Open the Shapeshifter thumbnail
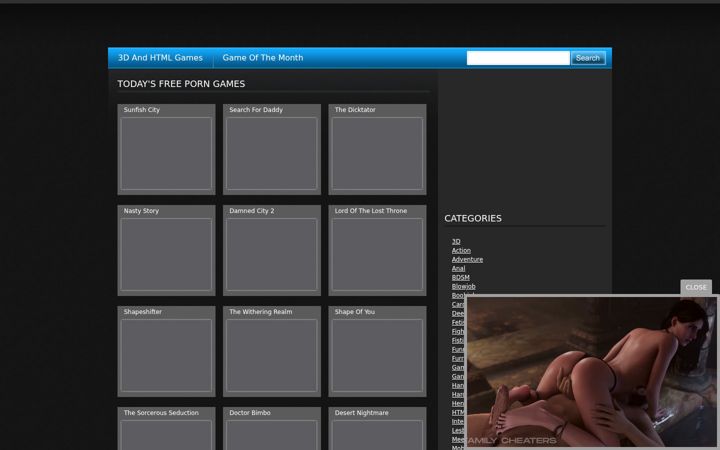The width and height of the screenshot is (720, 450). 166,355
